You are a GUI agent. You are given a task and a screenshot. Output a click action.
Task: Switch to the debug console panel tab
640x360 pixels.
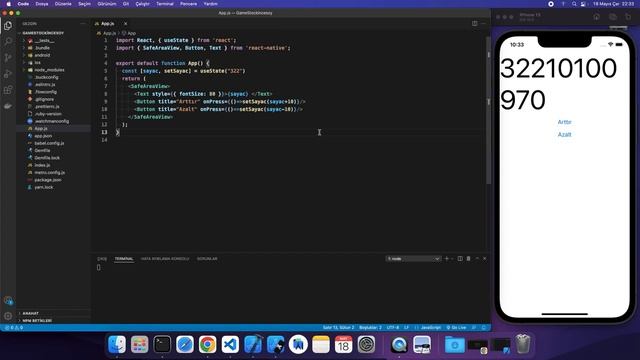[x=164, y=259]
